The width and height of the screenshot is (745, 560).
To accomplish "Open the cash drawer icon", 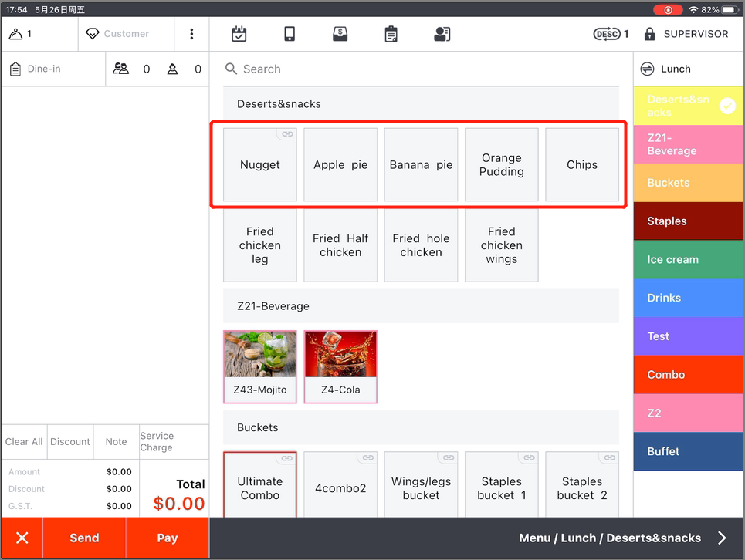I will click(340, 34).
